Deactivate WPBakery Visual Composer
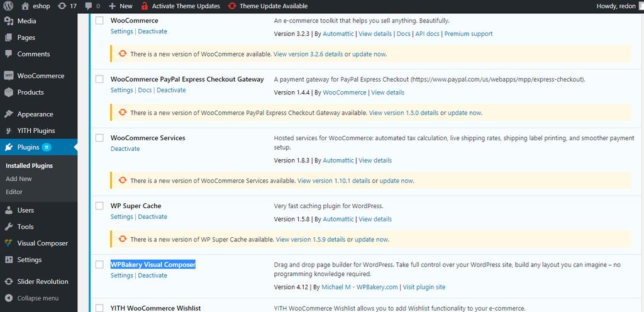644x312 pixels. (x=152, y=275)
